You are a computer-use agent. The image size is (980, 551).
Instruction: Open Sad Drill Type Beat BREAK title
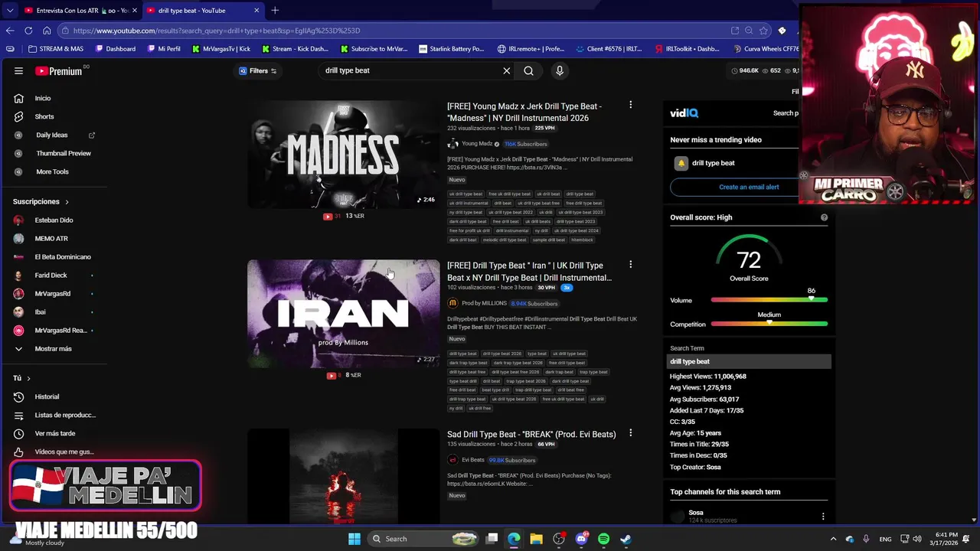(x=531, y=434)
